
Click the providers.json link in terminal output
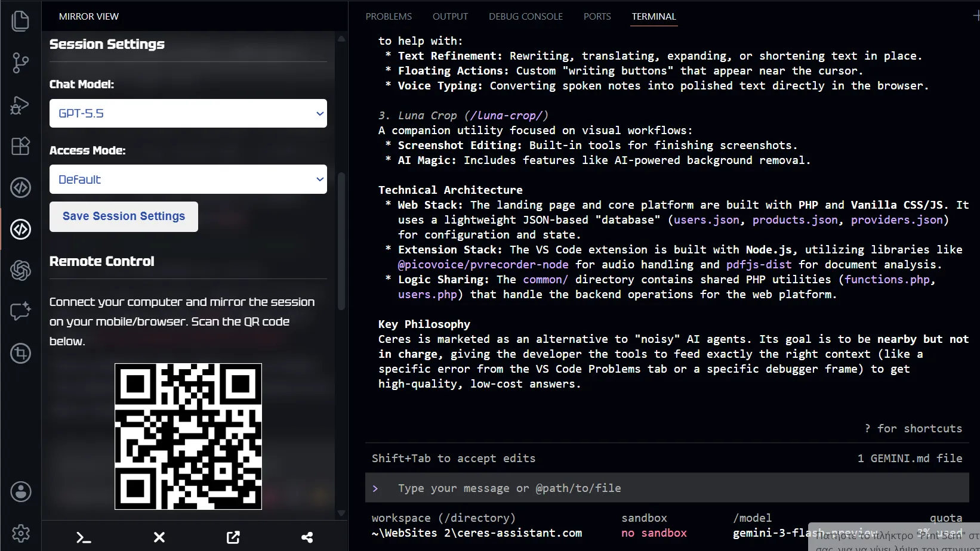tap(897, 220)
